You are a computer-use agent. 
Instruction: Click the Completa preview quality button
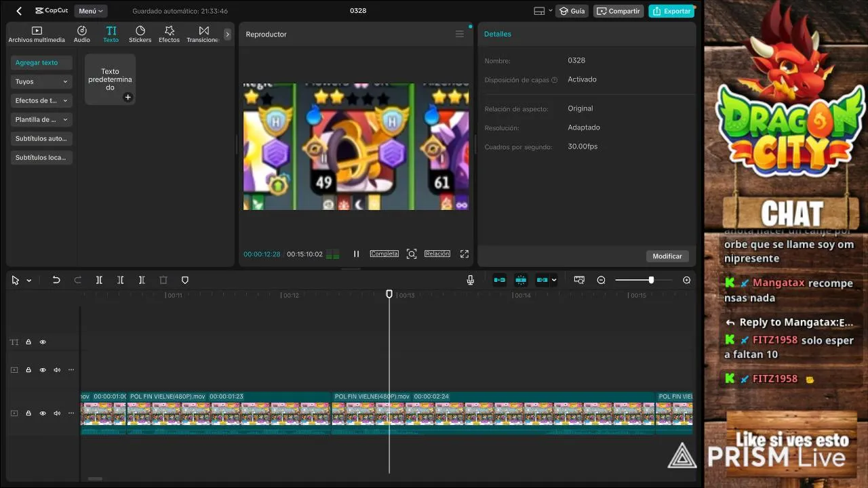[384, 253]
